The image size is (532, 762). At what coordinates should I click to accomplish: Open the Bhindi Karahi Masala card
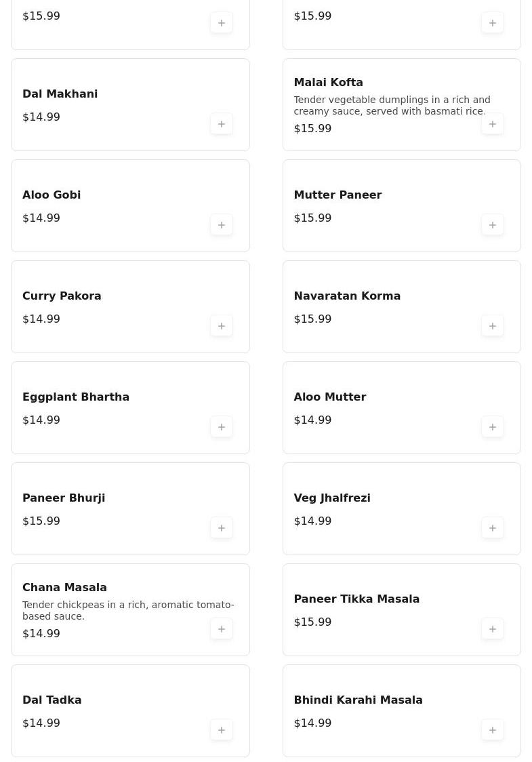point(380,710)
